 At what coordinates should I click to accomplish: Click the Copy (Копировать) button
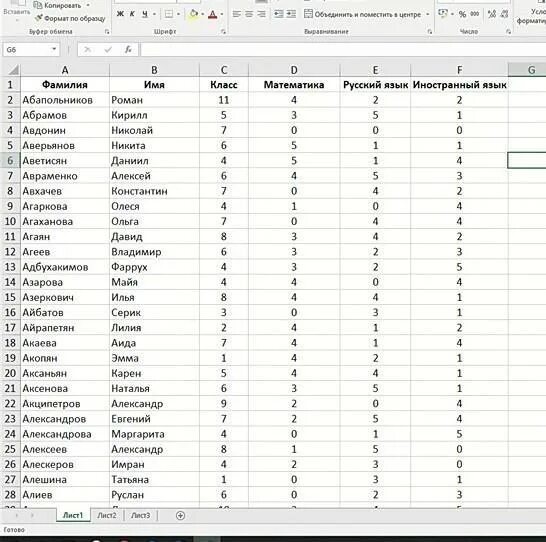point(57,5)
